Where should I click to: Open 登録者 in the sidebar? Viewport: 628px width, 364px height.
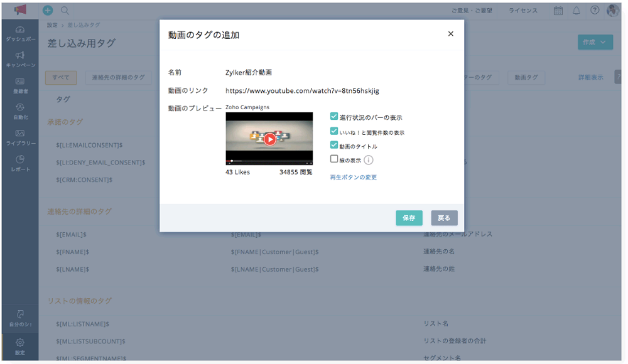tap(20, 86)
